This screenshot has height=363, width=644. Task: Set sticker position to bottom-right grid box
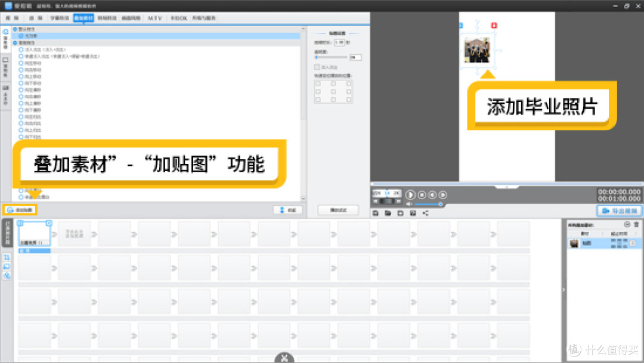tap(349, 100)
